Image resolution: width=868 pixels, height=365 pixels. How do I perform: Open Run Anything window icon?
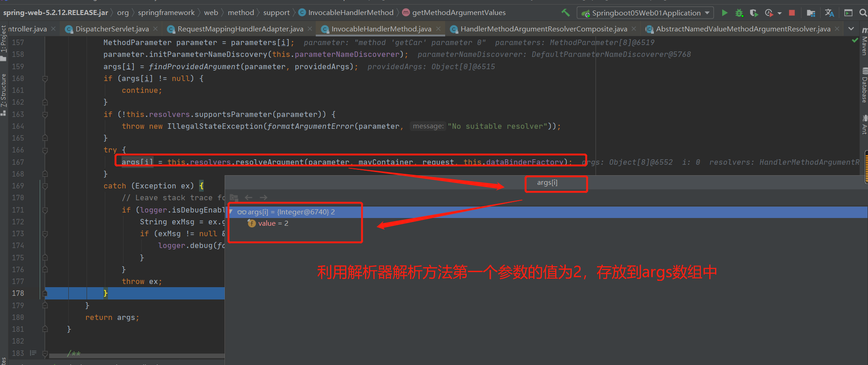(848, 13)
